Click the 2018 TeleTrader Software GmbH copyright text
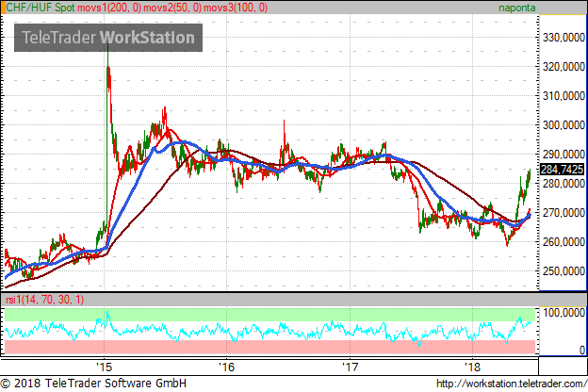Image resolution: width=588 pixels, height=392 pixels. coord(93,384)
